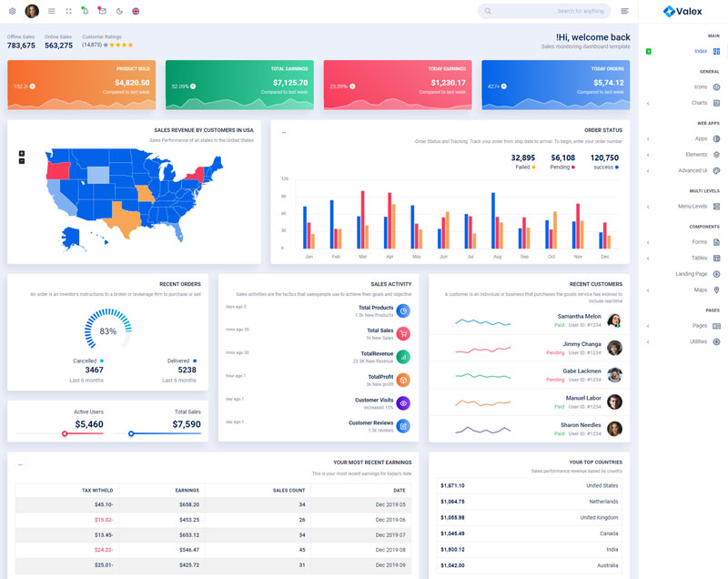This screenshot has width=728, height=579.
Task: Open the settings gear in top bar
Action: pyautogui.click(x=12, y=11)
